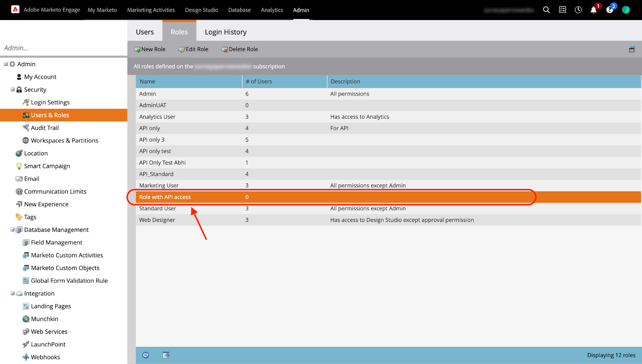Click the New Role button

click(150, 49)
